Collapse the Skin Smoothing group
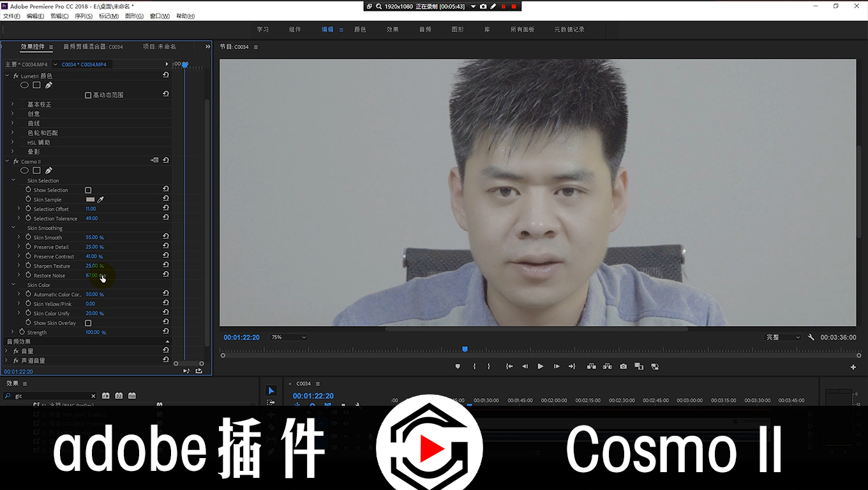Screen dimensions: 868x490 click(x=13, y=228)
